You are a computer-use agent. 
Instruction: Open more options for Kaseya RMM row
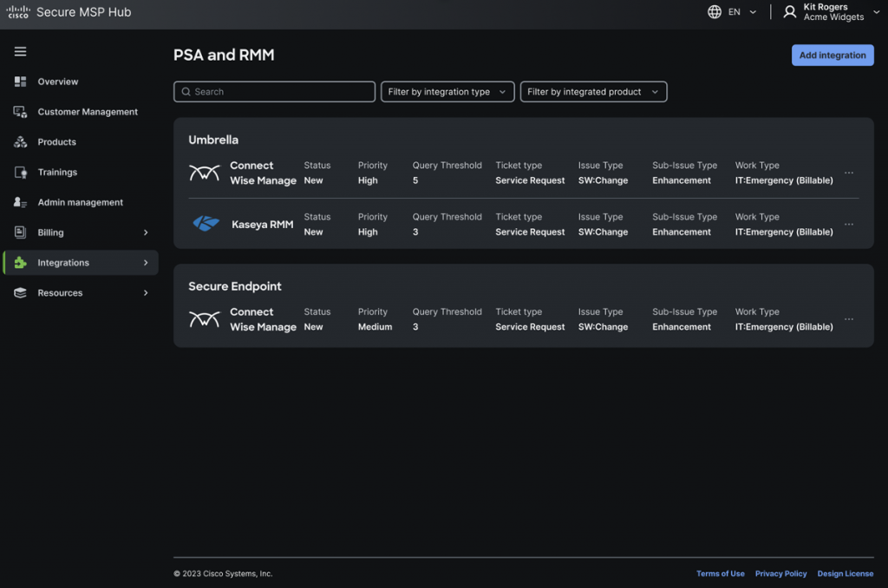tap(848, 225)
